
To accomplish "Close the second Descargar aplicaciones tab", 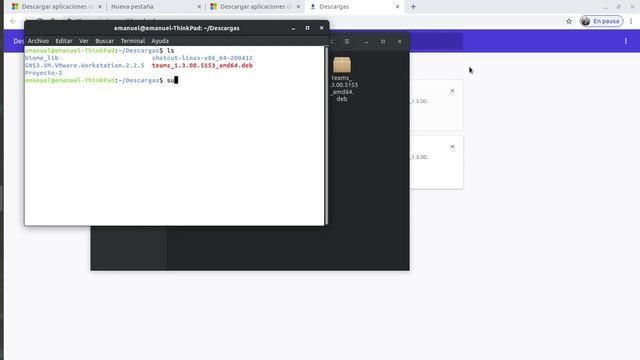I will (298, 7).
